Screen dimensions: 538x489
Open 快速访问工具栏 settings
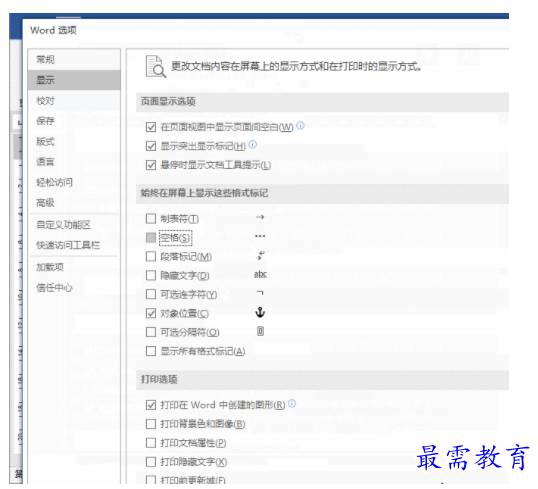click(74, 245)
